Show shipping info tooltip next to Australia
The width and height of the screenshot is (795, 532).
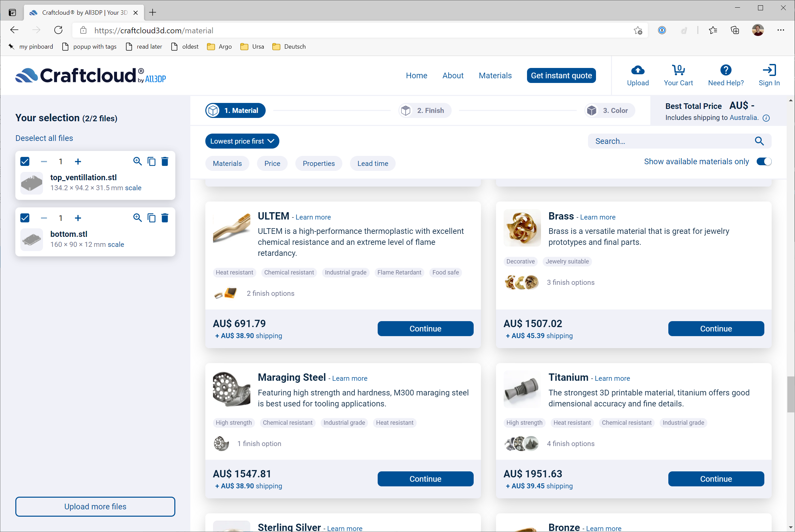coord(766,118)
